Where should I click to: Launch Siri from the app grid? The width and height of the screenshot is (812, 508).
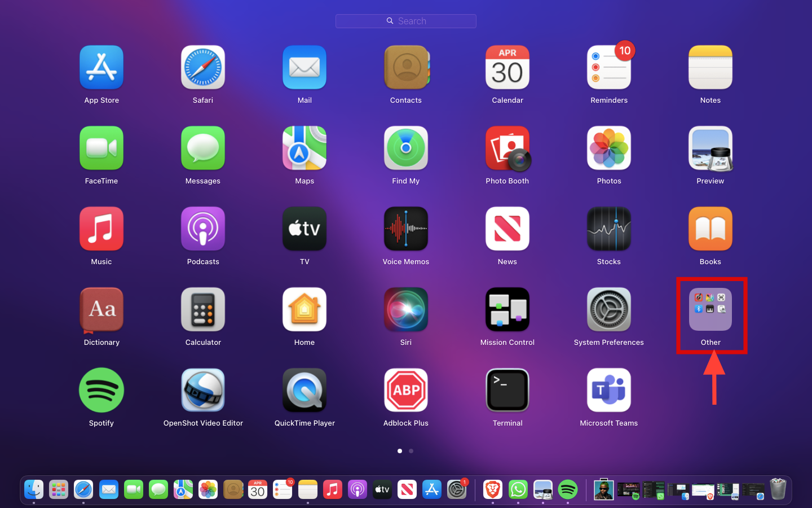[405, 310]
